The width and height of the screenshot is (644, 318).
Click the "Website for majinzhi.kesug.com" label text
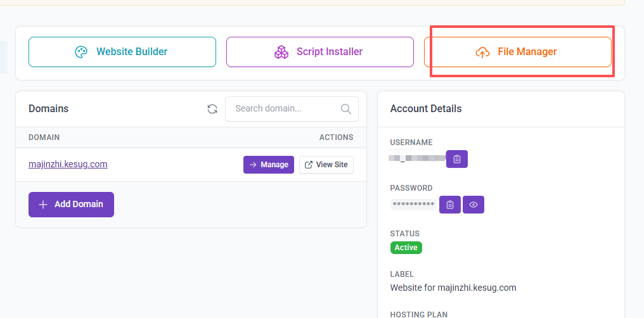[453, 288]
